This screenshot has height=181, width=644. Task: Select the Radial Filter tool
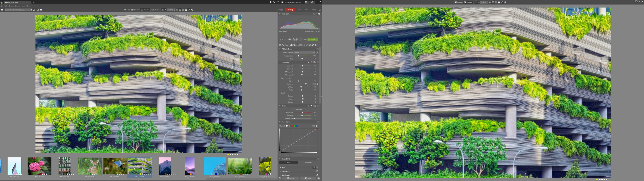(x=304, y=45)
